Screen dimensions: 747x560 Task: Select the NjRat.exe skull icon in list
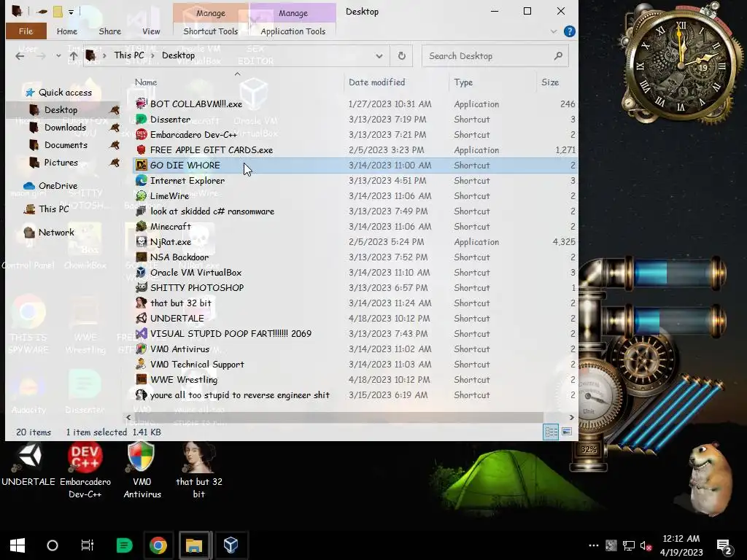141,241
